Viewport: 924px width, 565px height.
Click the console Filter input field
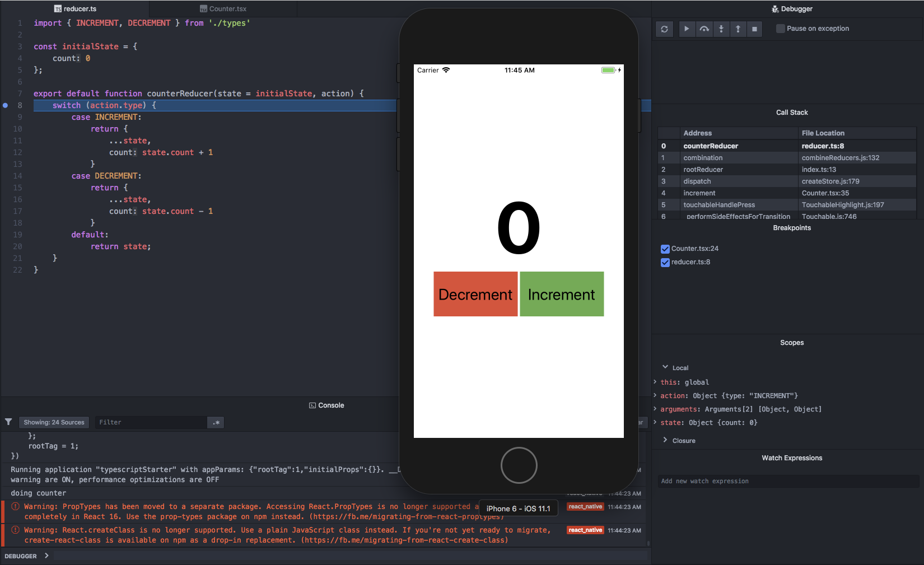[151, 422]
